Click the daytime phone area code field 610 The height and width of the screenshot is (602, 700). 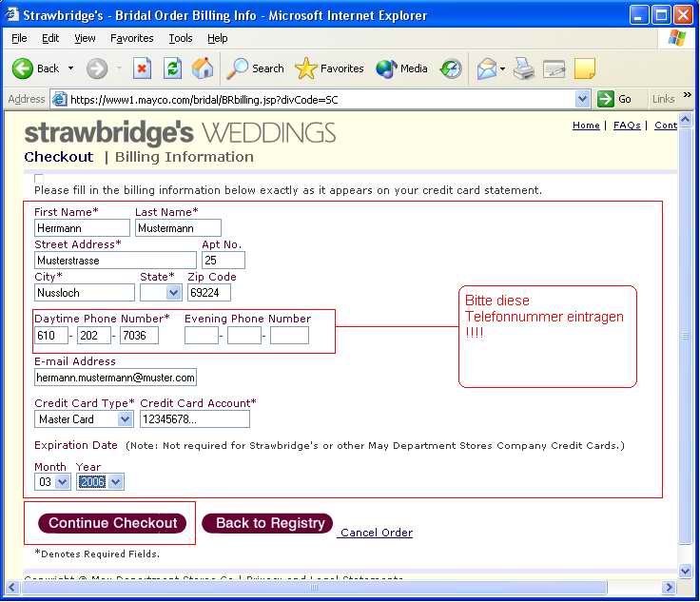coord(51,336)
